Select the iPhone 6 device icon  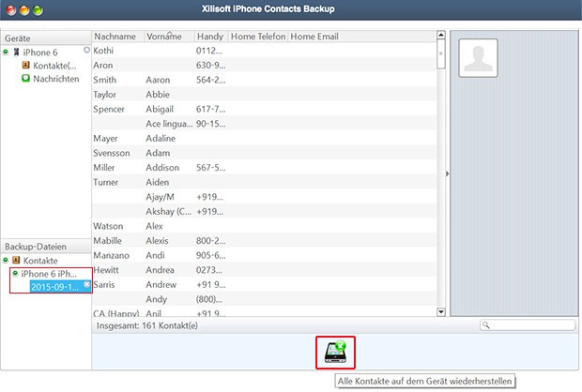pos(16,52)
